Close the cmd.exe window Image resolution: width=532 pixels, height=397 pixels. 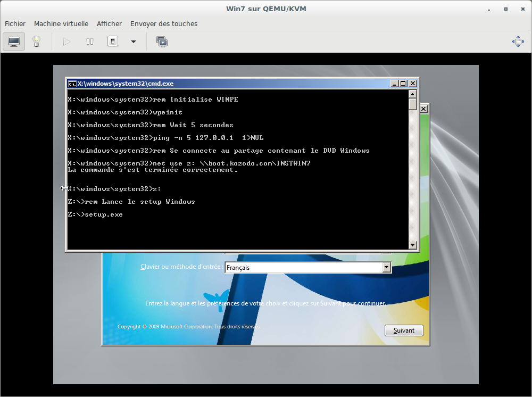click(x=413, y=84)
